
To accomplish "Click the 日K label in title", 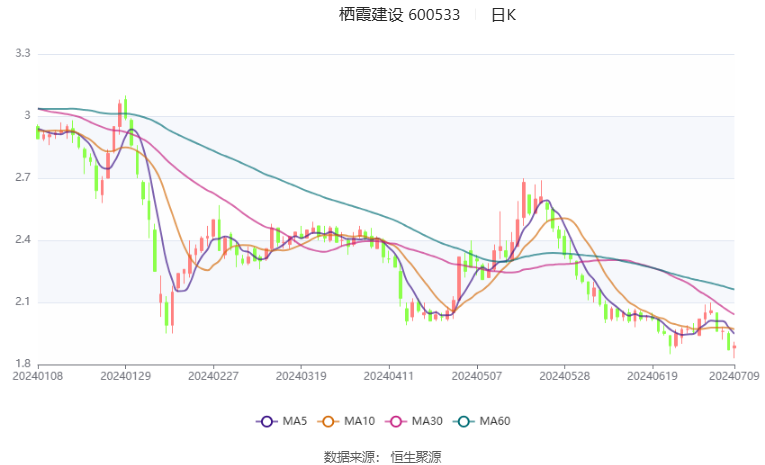I will (503, 15).
